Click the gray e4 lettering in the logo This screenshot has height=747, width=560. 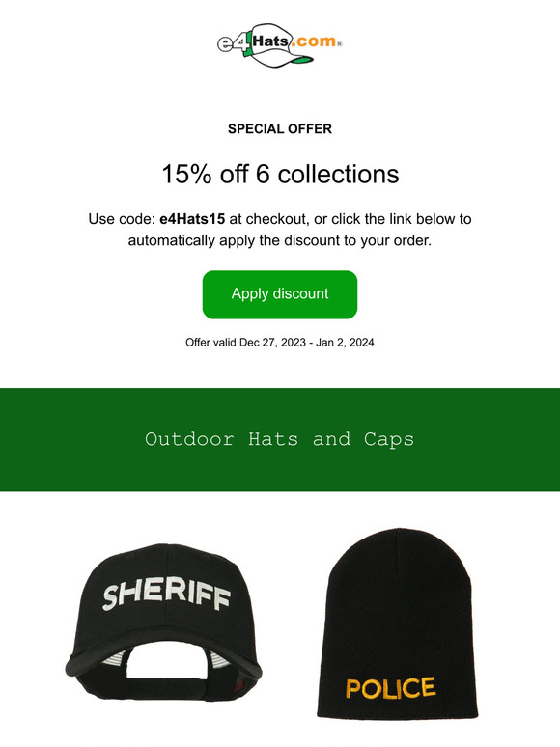pyautogui.click(x=233, y=43)
